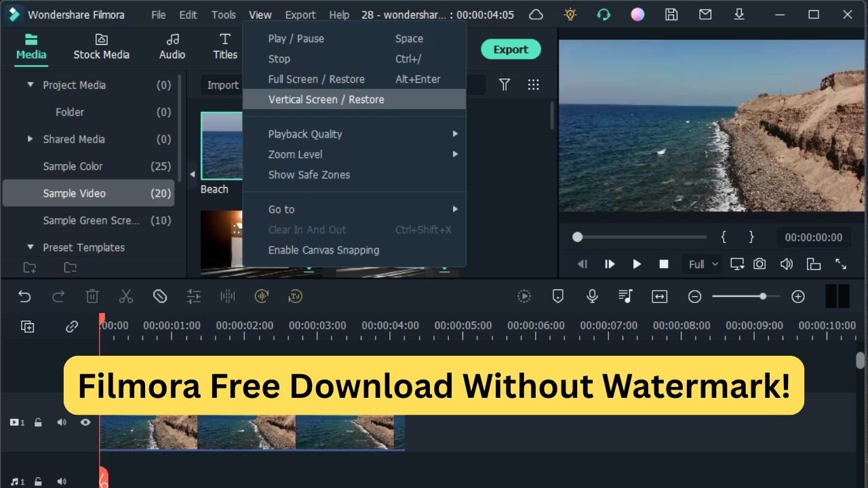The height and width of the screenshot is (488, 868).
Task: Open the Audio panel in the top toolbar
Action: pos(172,47)
